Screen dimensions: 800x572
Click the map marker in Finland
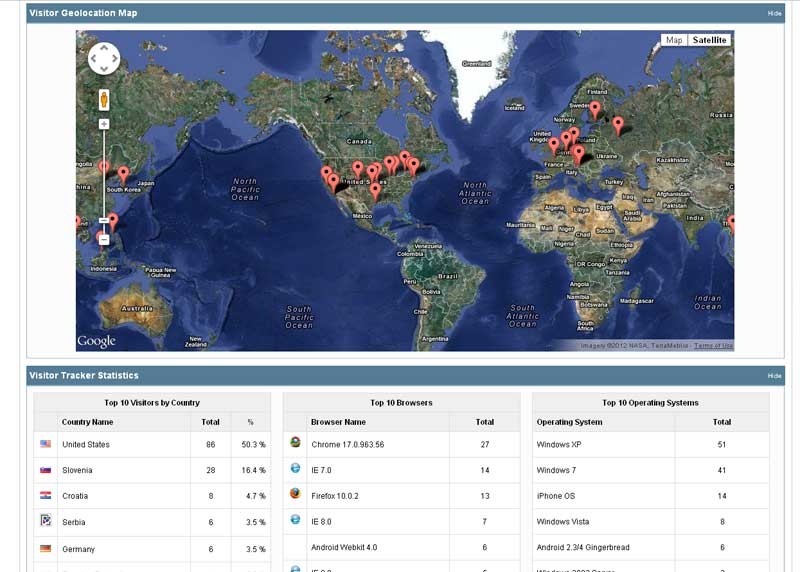(x=595, y=110)
